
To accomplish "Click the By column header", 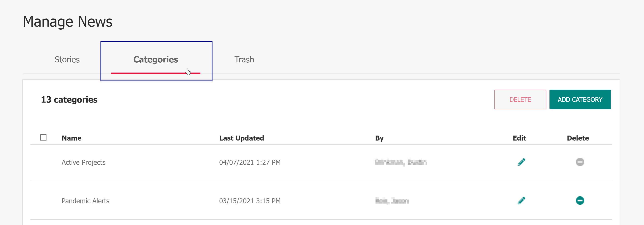I will click(379, 138).
